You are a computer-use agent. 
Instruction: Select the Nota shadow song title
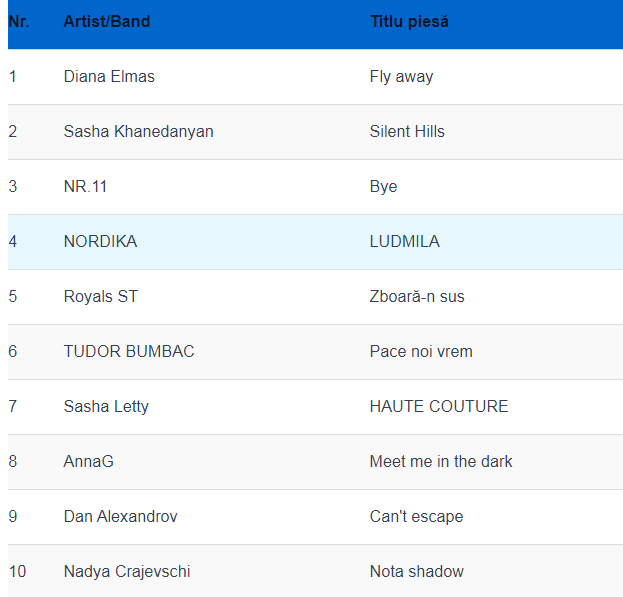(x=417, y=572)
